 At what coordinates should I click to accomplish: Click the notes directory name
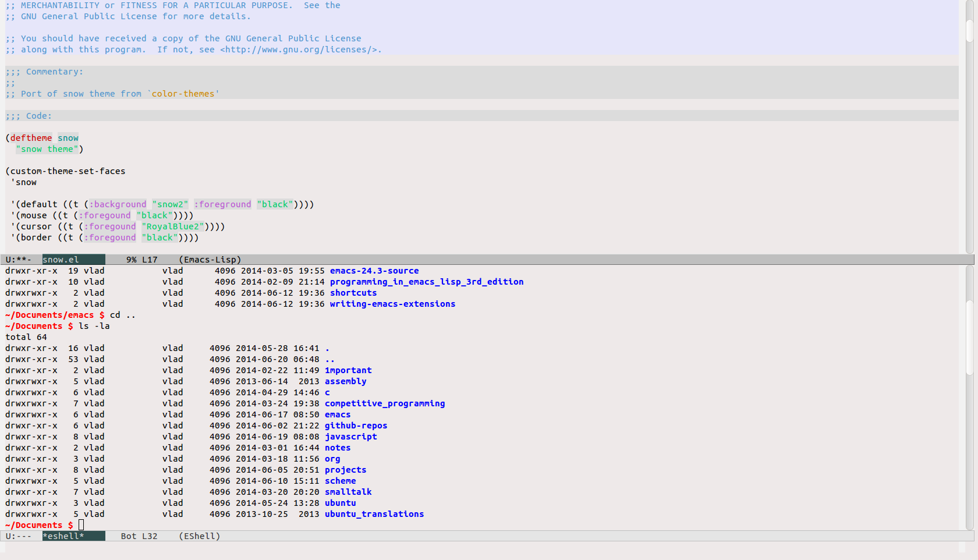pyautogui.click(x=338, y=448)
